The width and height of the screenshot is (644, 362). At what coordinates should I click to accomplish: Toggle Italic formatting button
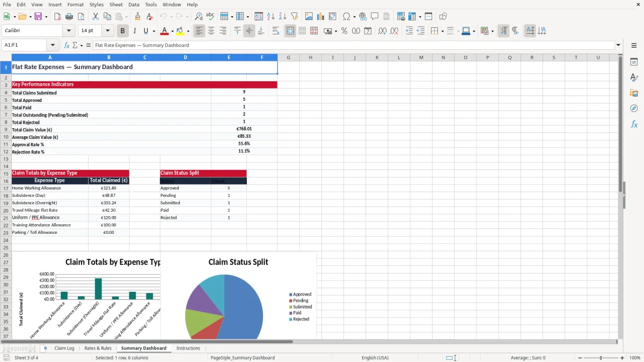point(134,31)
